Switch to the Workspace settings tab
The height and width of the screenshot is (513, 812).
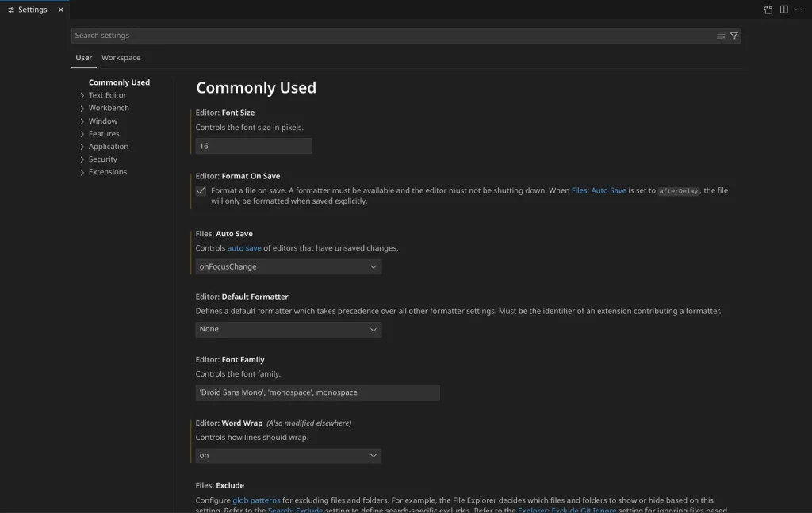121,57
